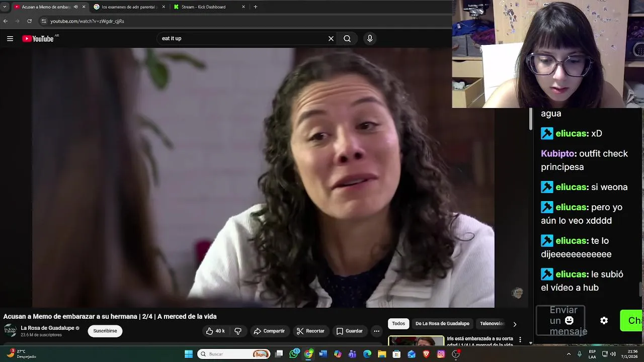Open Brave browser from the taskbar
The height and width of the screenshot is (362, 644).
[x=426, y=354]
